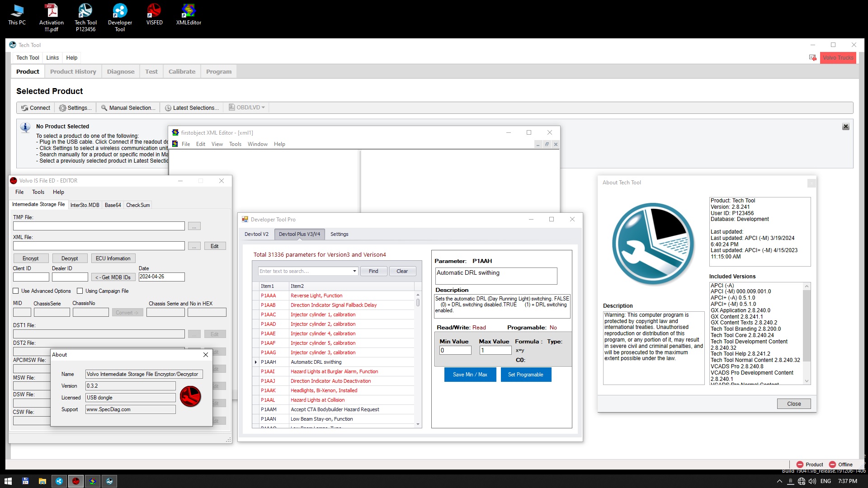Screen dimensions: 868x488
Task: Click the Save Min / Max button
Action: coord(470,374)
